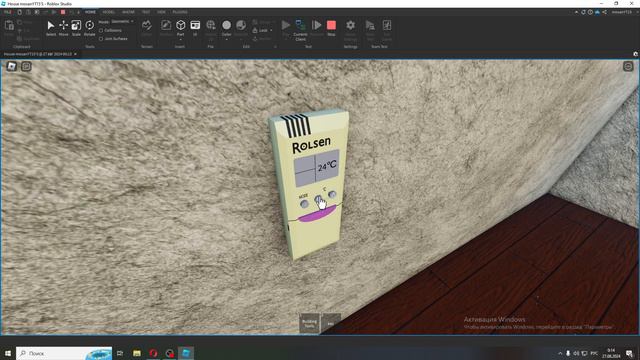Click the Color circle icon

pos(227,25)
